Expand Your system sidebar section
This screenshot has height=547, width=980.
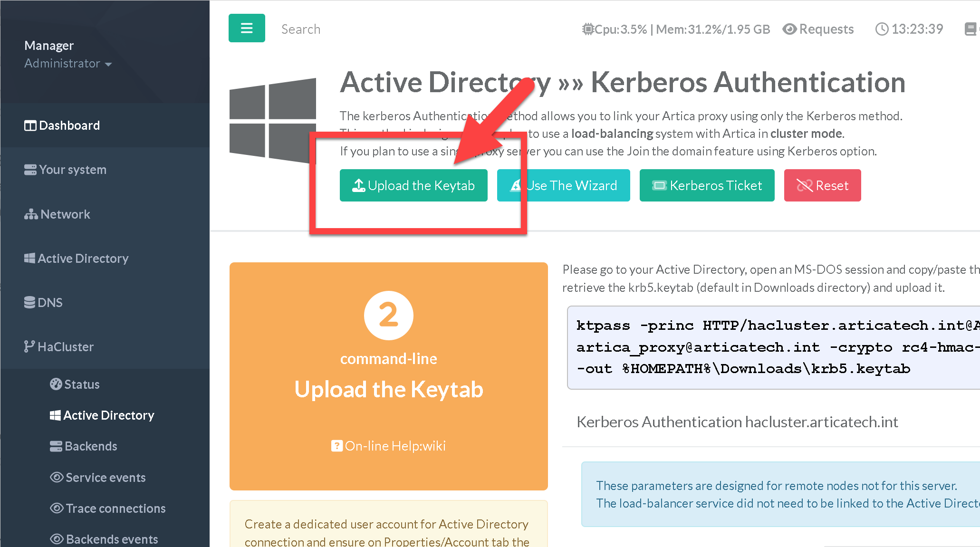click(66, 170)
